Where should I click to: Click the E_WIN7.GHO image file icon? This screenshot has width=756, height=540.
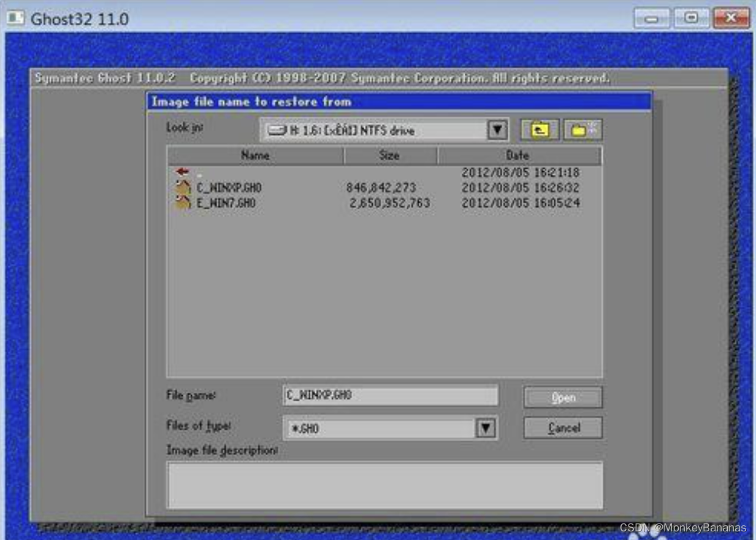pos(183,202)
